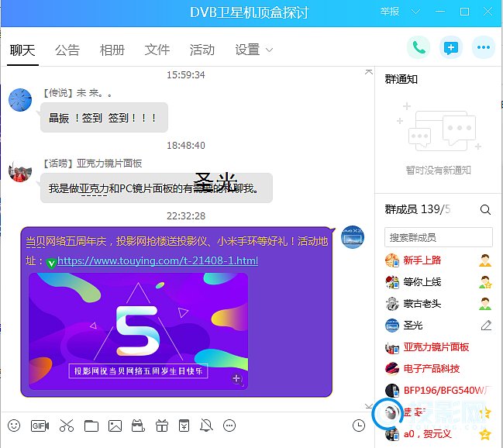The width and height of the screenshot is (503, 448).
Task: Click the 我是做亚克力 message bubble
Action: pos(157,188)
